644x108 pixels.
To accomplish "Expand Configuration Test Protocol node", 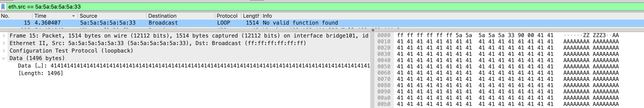I will (x=4, y=51).
